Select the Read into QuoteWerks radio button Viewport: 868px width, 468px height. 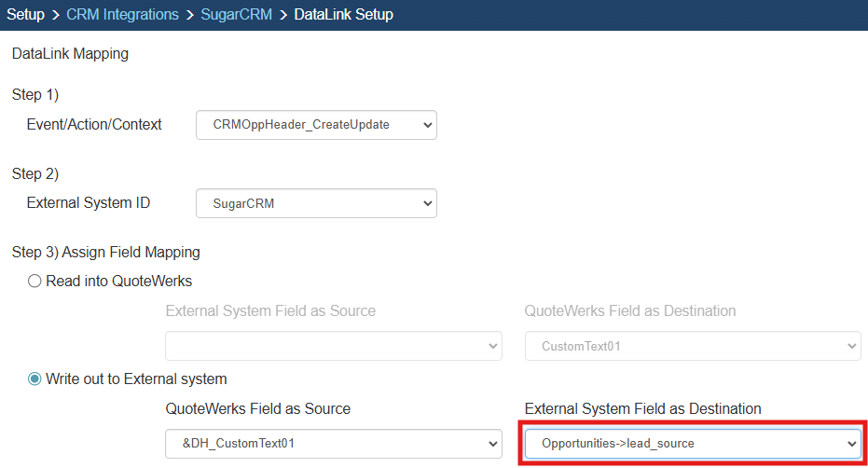(x=35, y=281)
